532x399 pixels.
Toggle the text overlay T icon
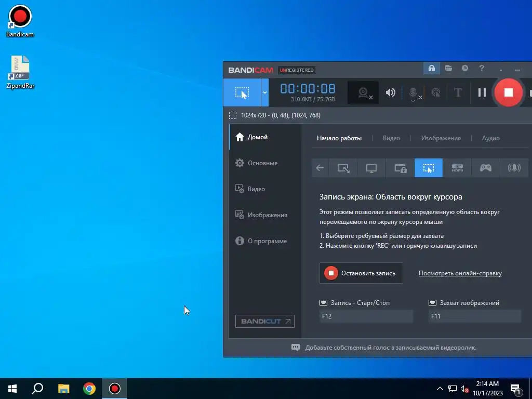[458, 92]
